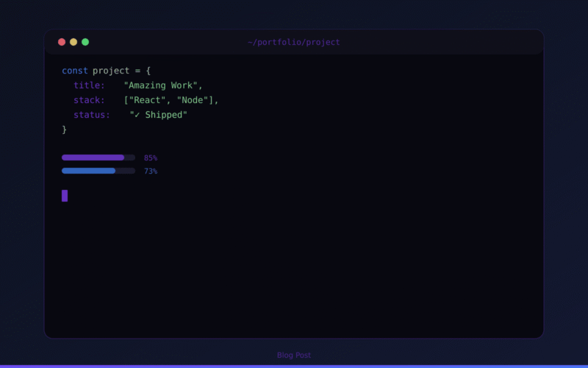The image size is (588, 368).
Task: Click the red close dot
Action: click(x=62, y=42)
